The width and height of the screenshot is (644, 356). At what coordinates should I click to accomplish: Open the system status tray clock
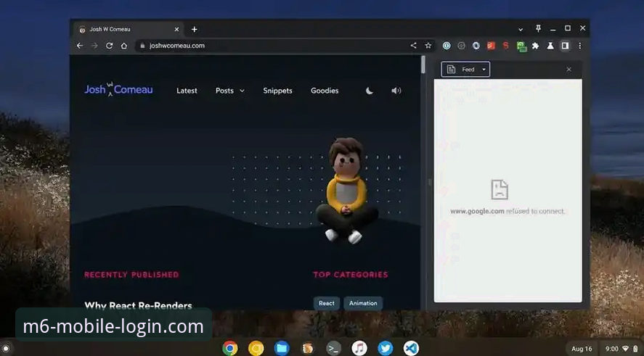[621, 349]
